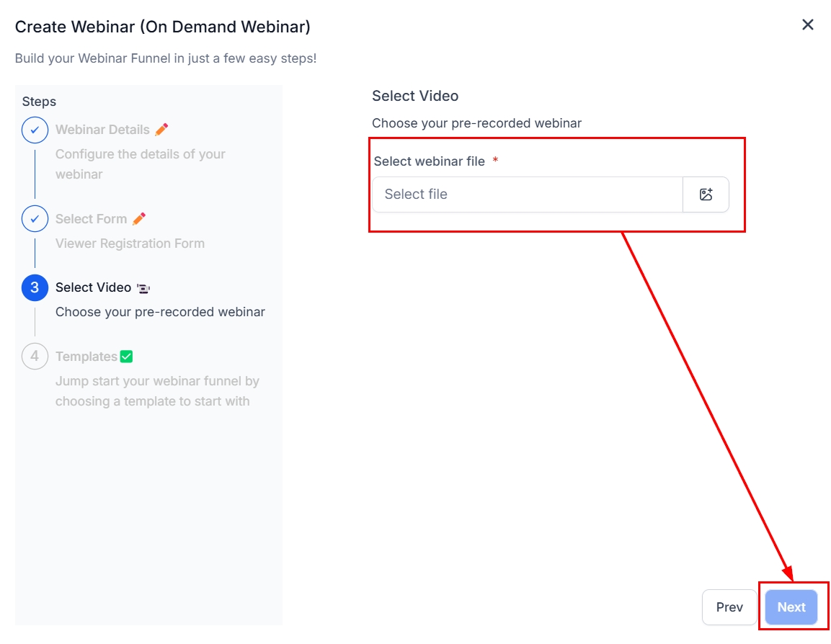Image resolution: width=831 pixels, height=644 pixels.
Task: Jump to the Select Form step label
Action: tap(91, 219)
